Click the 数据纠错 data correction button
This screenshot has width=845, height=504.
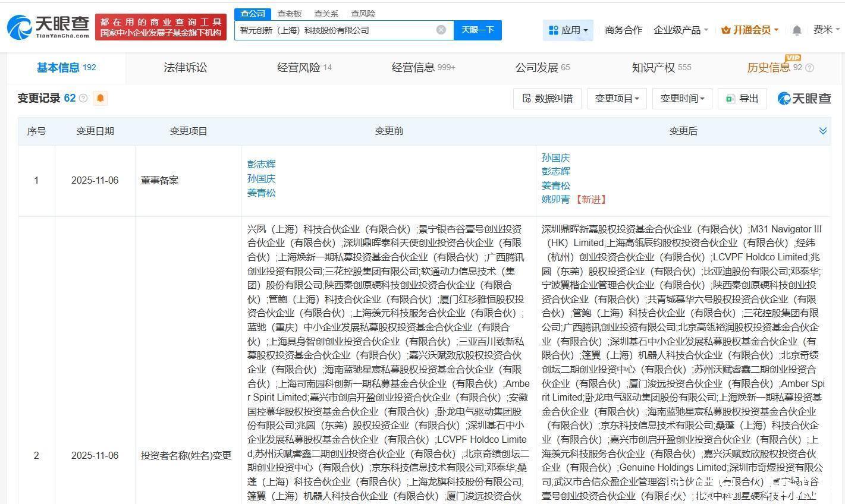coord(547,99)
